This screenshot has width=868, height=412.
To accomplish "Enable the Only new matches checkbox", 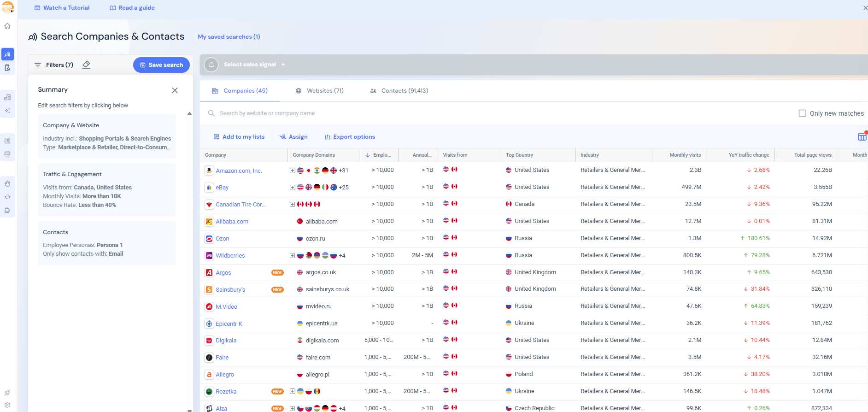I will [x=802, y=113].
